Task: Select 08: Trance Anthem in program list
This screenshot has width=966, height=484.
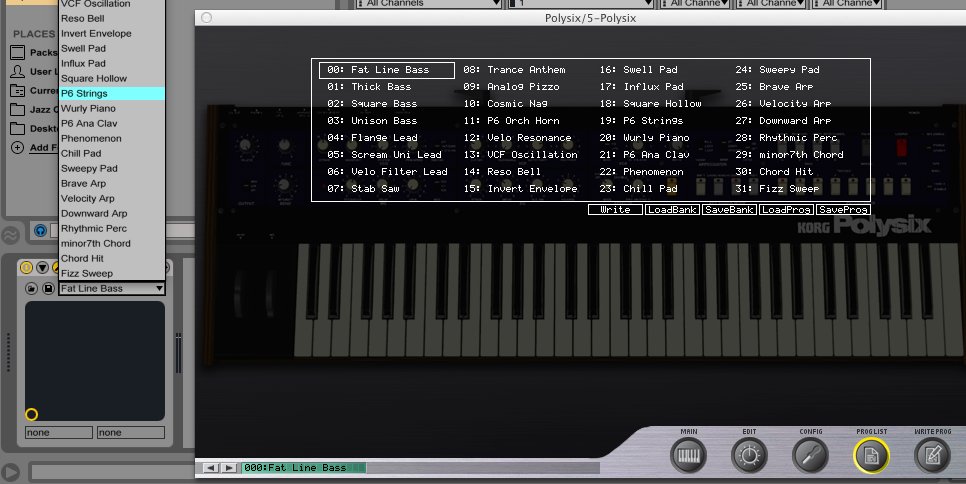Action: coord(514,70)
